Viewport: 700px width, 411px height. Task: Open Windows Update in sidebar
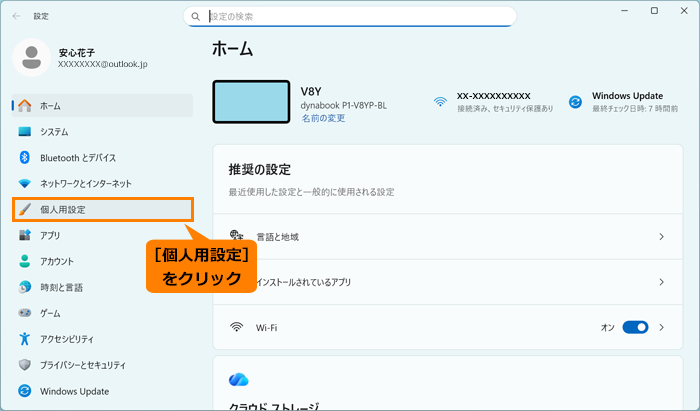[102, 391]
